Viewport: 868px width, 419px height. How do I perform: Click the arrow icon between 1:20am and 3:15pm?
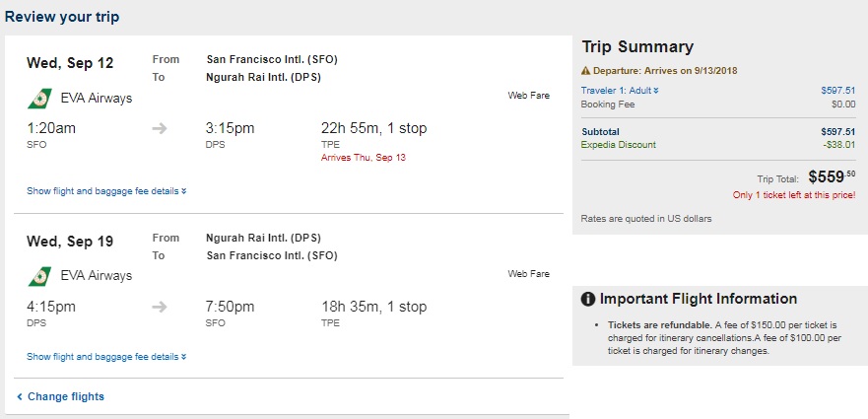click(x=160, y=128)
